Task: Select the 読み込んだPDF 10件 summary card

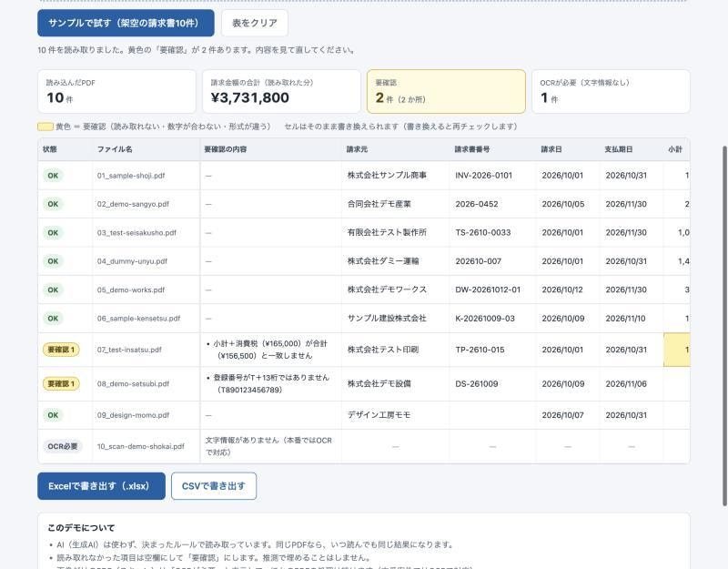Action: (116, 92)
